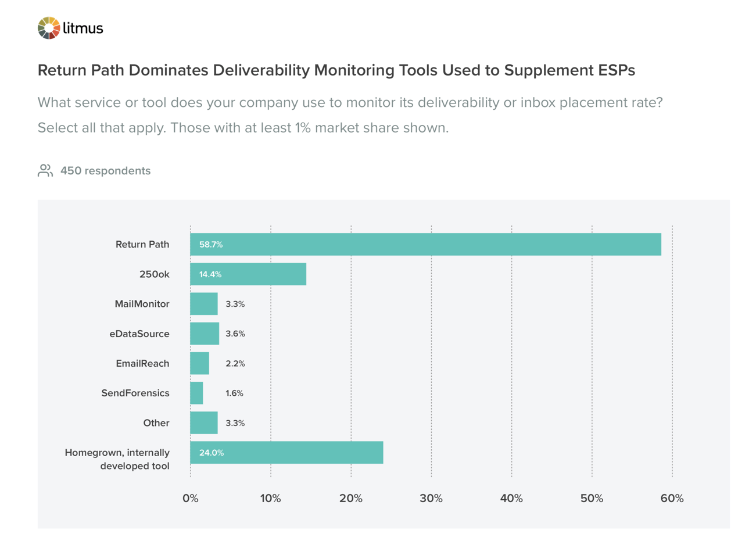756x555 pixels.
Task: Click the Other category bar
Action: (x=204, y=422)
